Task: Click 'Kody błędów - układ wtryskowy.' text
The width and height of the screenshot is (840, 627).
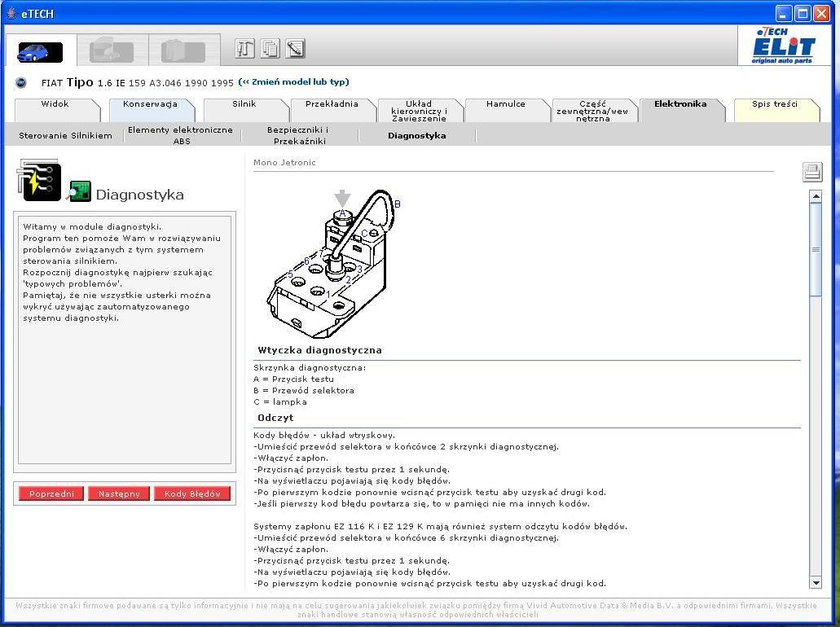Action: (324, 436)
